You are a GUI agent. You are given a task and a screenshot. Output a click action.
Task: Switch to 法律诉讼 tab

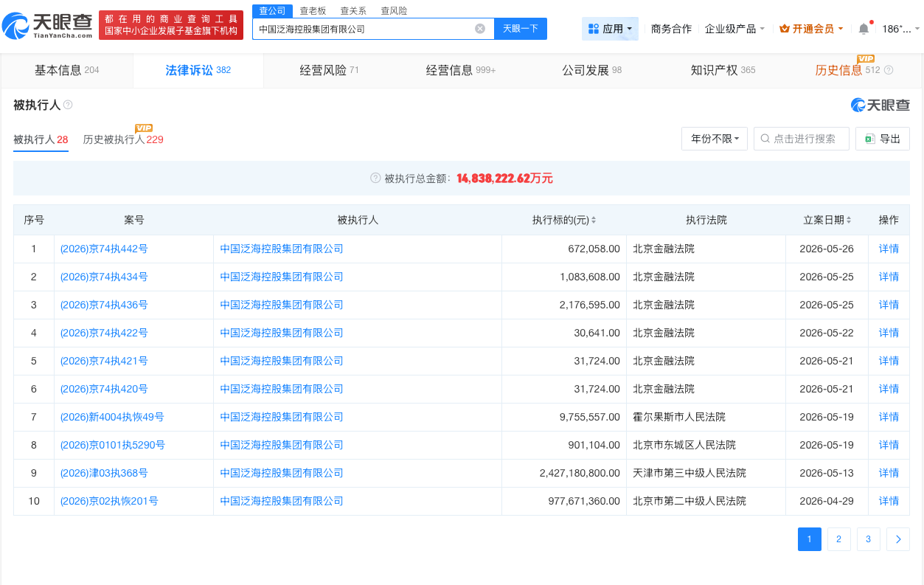click(198, 70)
